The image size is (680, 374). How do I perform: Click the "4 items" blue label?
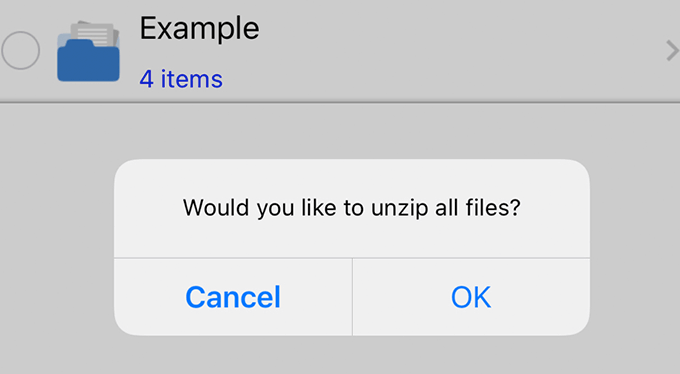click(181, 79)
